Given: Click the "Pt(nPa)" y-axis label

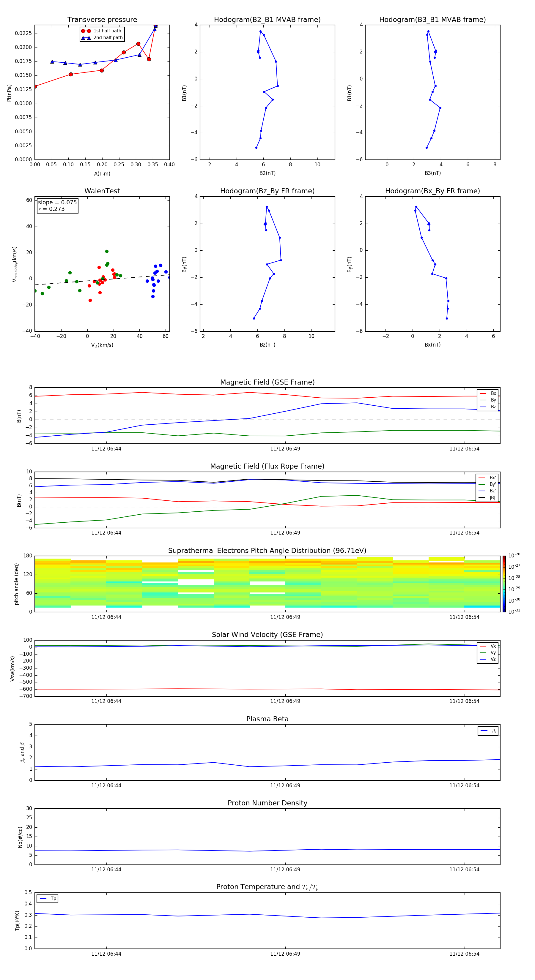Looking at the screenshot, I should [x=9, y=93].
